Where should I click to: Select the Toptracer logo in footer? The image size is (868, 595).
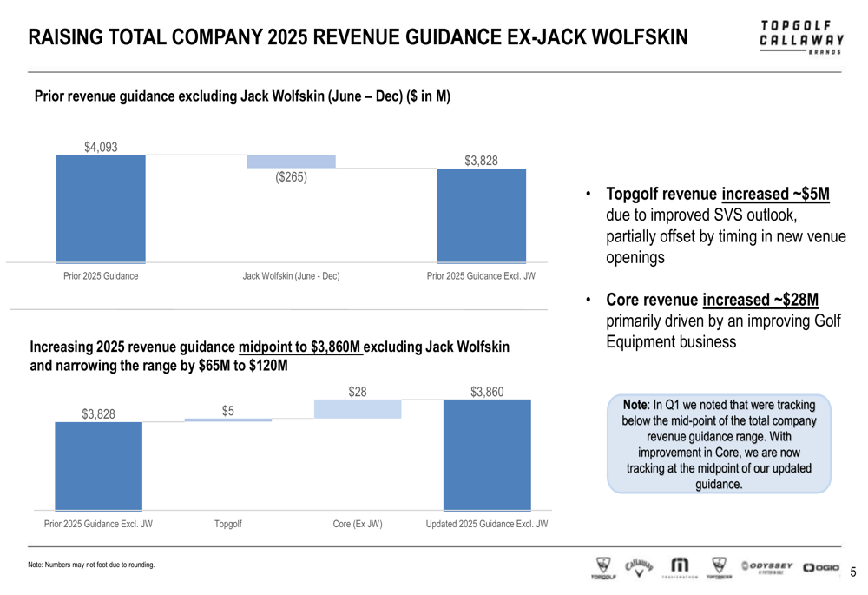719,568
